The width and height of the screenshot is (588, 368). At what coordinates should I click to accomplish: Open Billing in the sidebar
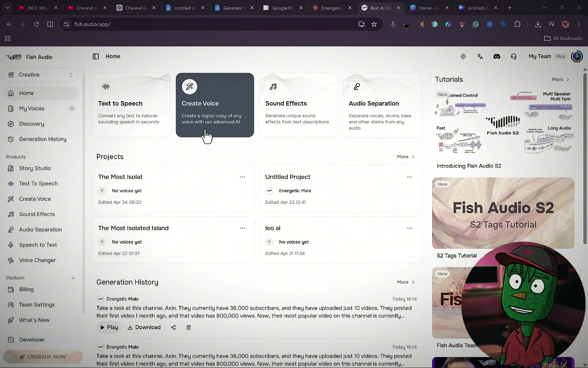[x=41, y=289]
